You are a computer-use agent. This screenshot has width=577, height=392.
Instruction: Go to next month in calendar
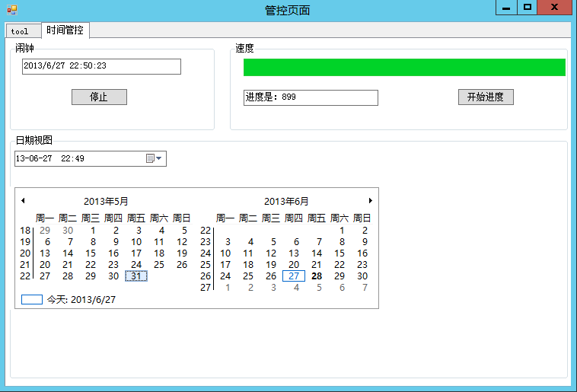pyautogui.click(x=370, y=201)
